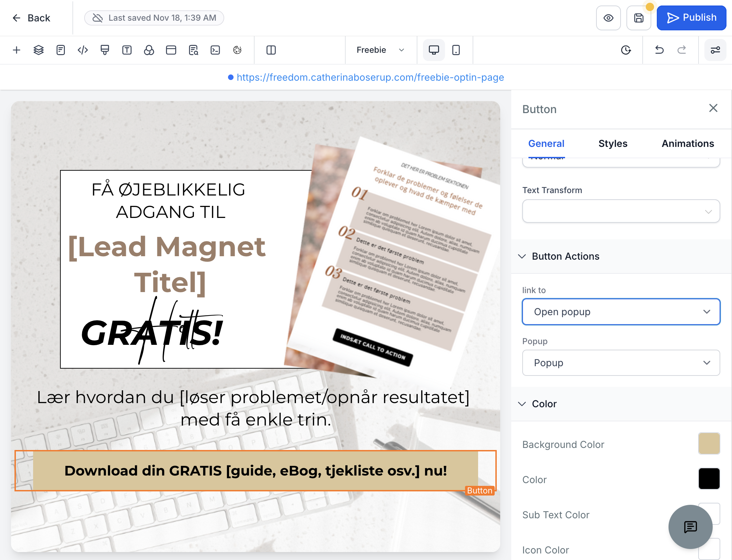Screen dimensions: 732x560
Task: Pick the black text Color swatch
Action: tap(709, 479)
